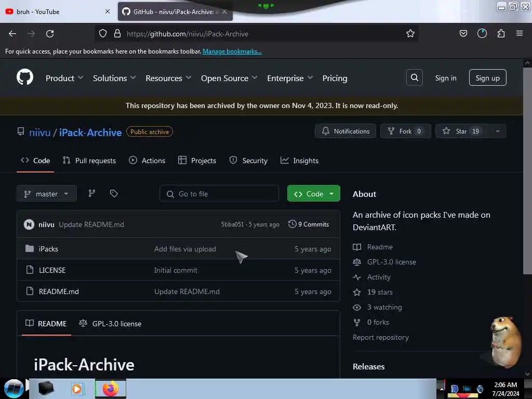The width and height of the screenshot is (532, 399).
Task: Open the LICENSE file
Action: 52,270
